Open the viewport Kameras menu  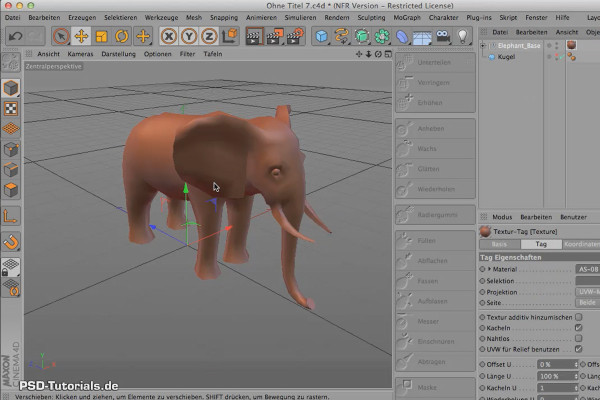80,54
